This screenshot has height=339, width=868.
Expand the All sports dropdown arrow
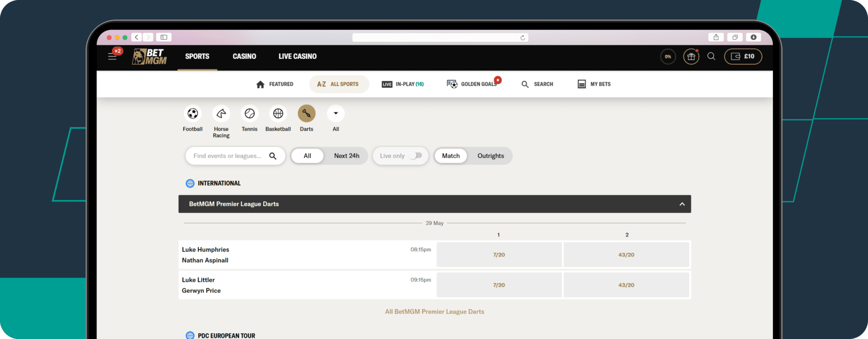336,113
